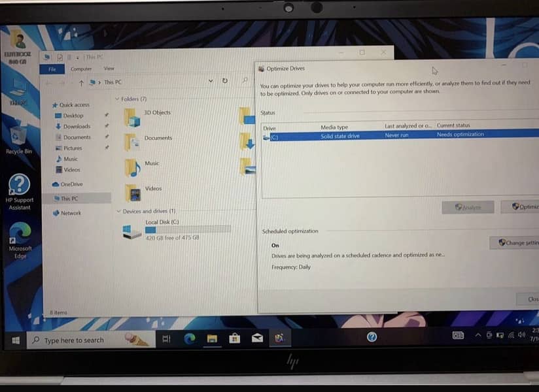Click the Solid state drive cell
This screenshot has width=539, height=392.
[x=340, y=136]
